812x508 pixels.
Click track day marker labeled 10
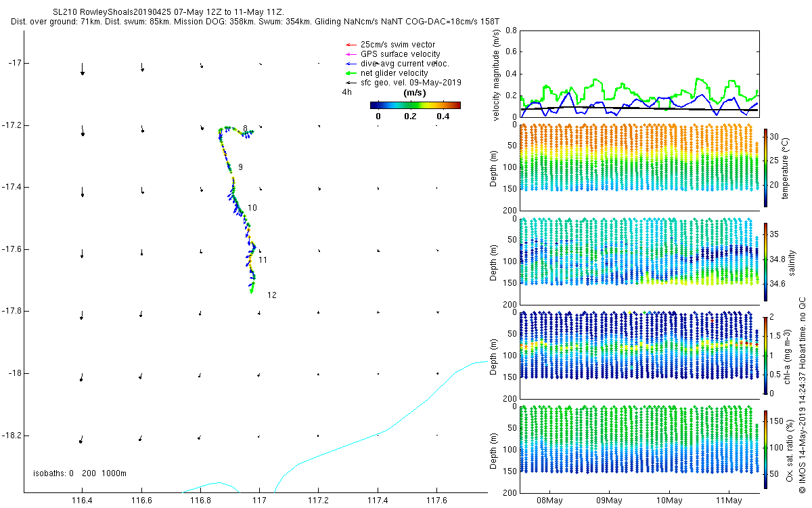(x=252, y=208)
